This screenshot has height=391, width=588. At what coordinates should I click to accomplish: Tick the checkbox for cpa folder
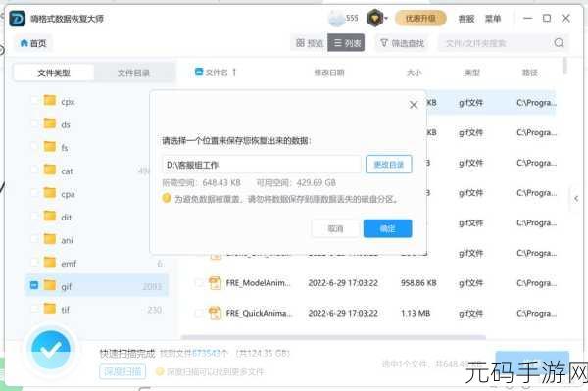click(34, 193)
